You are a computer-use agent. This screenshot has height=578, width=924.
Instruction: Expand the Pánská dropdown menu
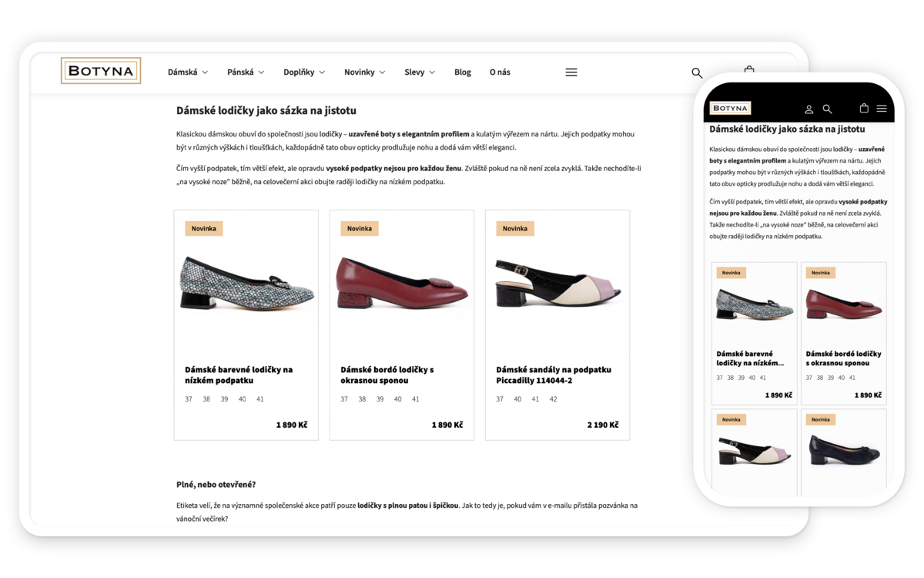pyautogui.click(x=246, y=72)
